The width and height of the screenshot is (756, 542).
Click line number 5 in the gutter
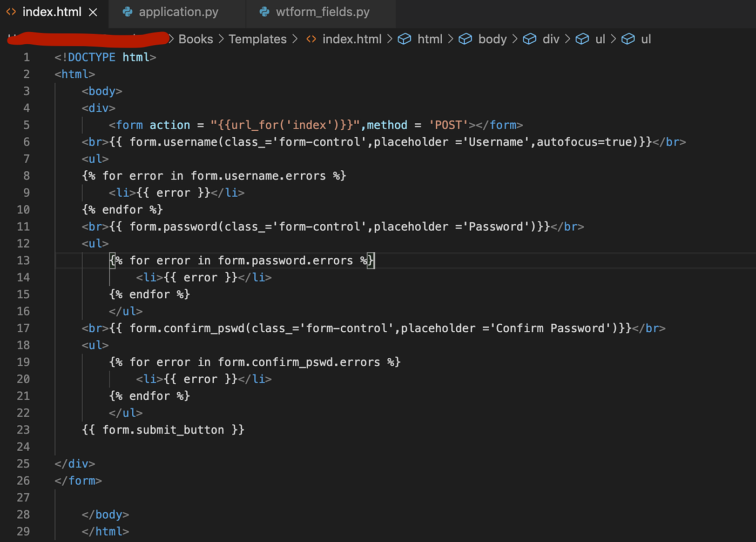pyautogui.click(x=26, y=125)
